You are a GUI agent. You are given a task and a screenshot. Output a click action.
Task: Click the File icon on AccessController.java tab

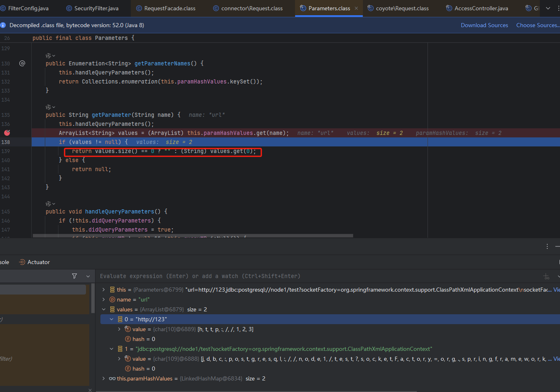point(449,8)
